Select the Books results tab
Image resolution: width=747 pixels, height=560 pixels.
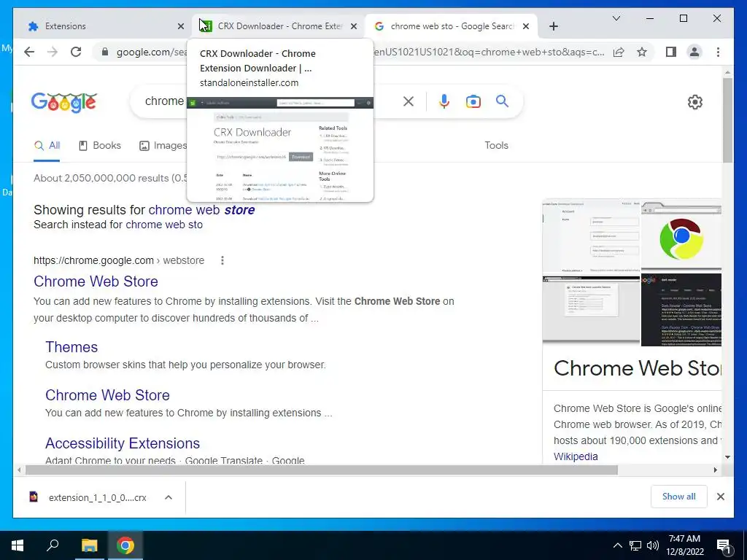coord(99,146)
